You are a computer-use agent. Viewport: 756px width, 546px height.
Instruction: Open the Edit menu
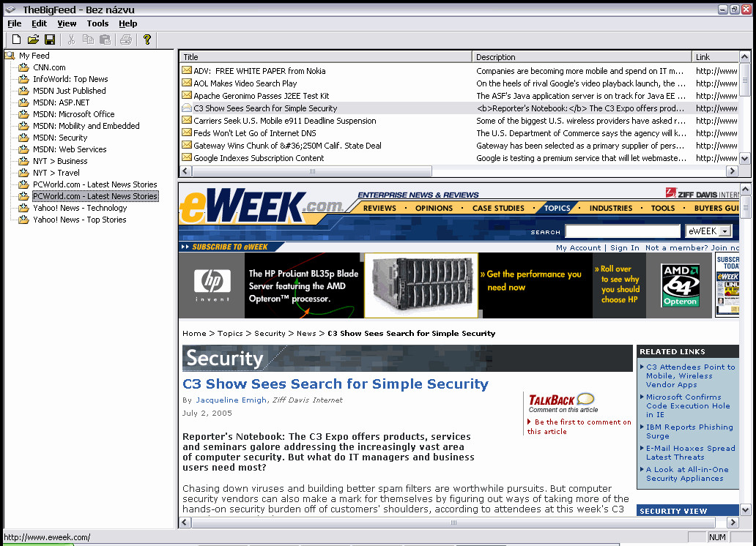coord(39,23)
